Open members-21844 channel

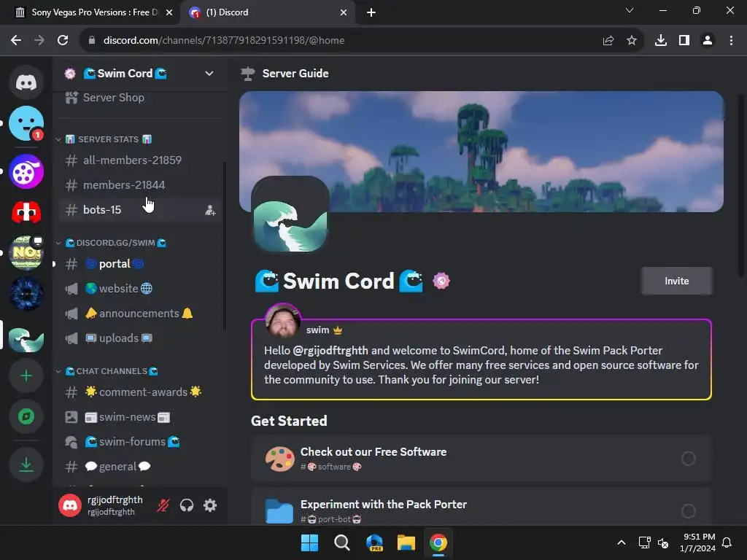(140, 184)
